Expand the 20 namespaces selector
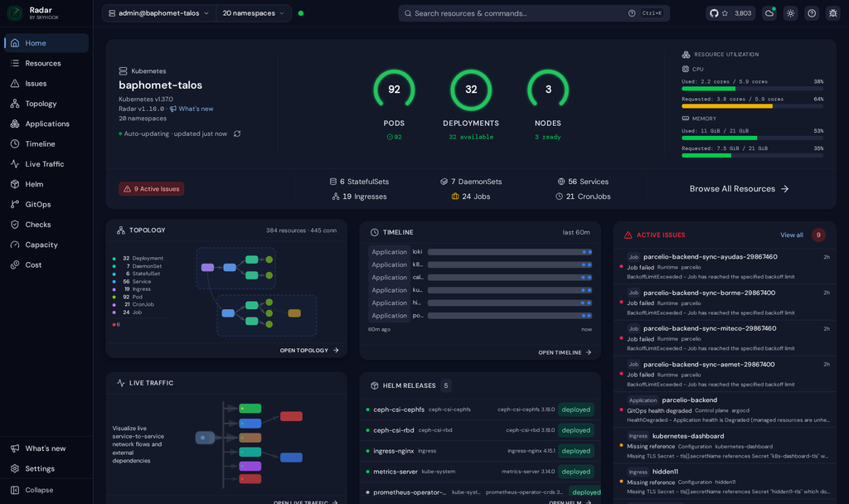This screenshot has height=504, width=849. (254, 13)
